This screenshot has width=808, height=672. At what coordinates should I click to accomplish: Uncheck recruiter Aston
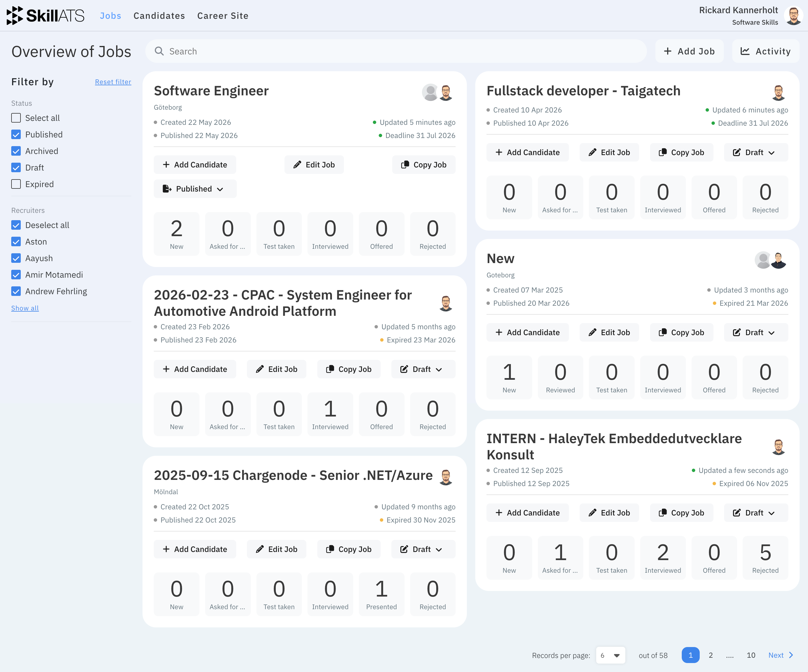coord(16,241)
